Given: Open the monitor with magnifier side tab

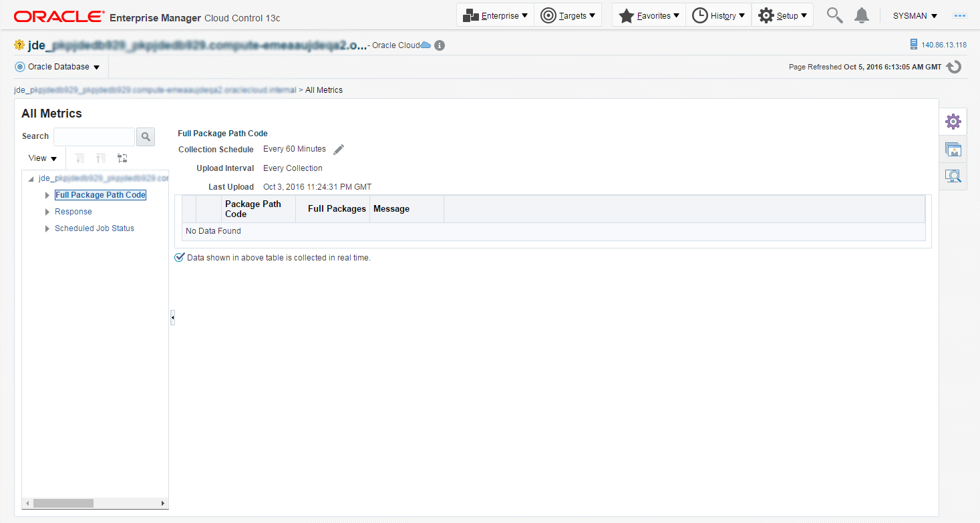Looking at the screenshot, I should click(x=953, y=176).
